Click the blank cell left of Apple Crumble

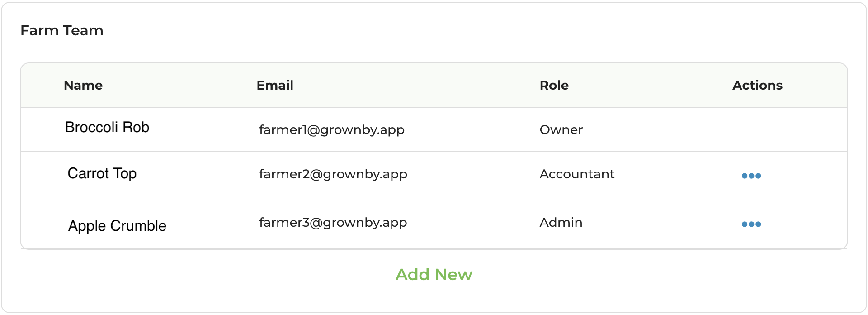tap(43, 224)
